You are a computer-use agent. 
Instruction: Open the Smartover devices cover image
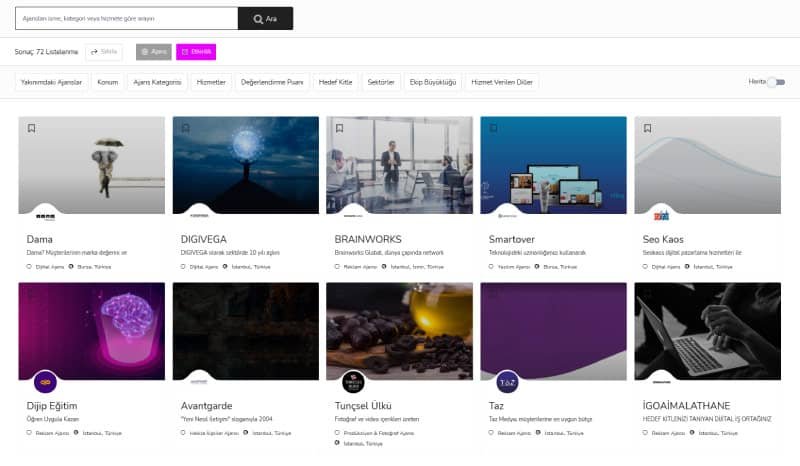(554, 165)
